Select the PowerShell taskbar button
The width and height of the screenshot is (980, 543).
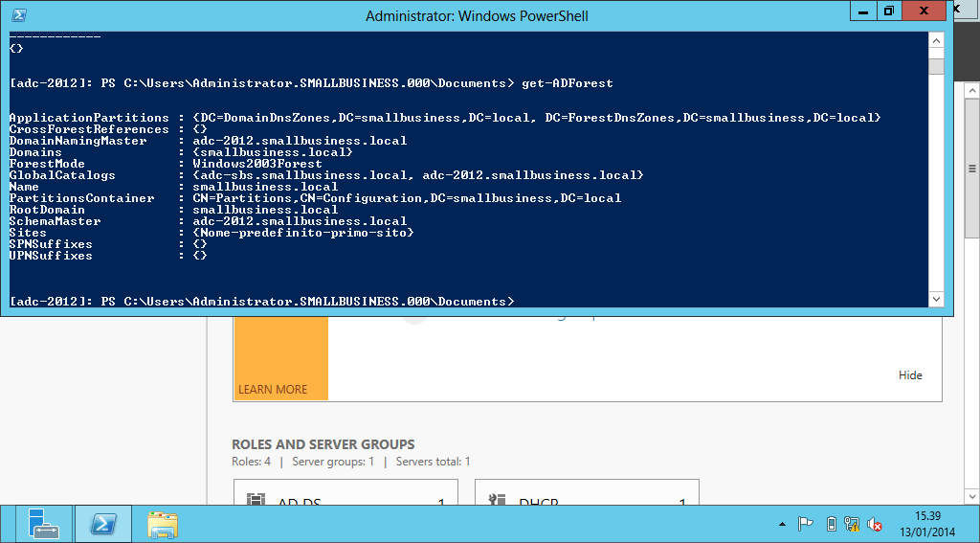(103, 524)
